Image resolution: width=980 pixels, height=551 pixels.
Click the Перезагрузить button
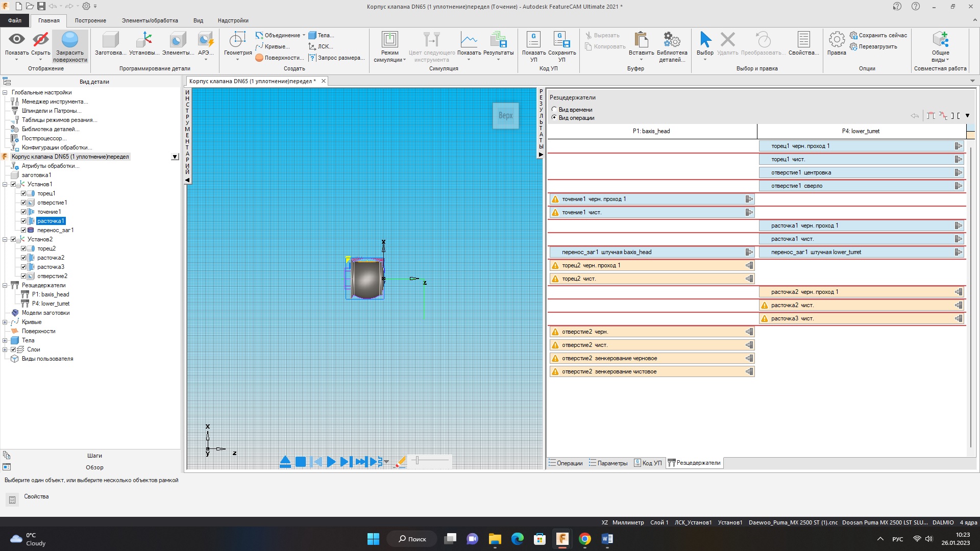pyautogui.click(x=876, y=46)
